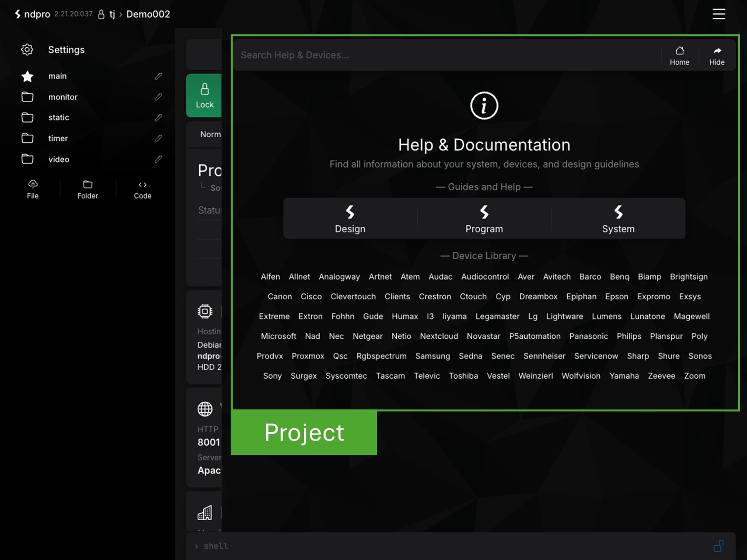Image resolution: width=747 pixels, height=560 pixels.
Task: Open the Demo002 breadcrumb
Action: (x=148, y=14)
